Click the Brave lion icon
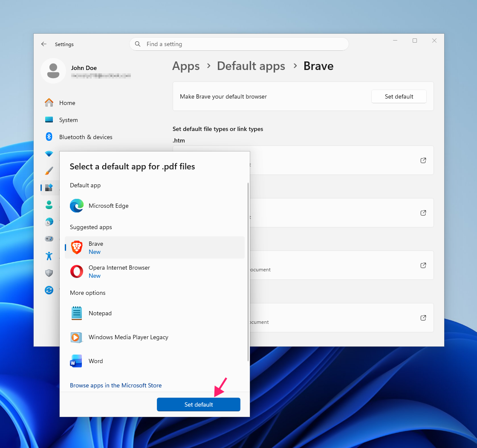The image size is (477, 448). point(77,247)
